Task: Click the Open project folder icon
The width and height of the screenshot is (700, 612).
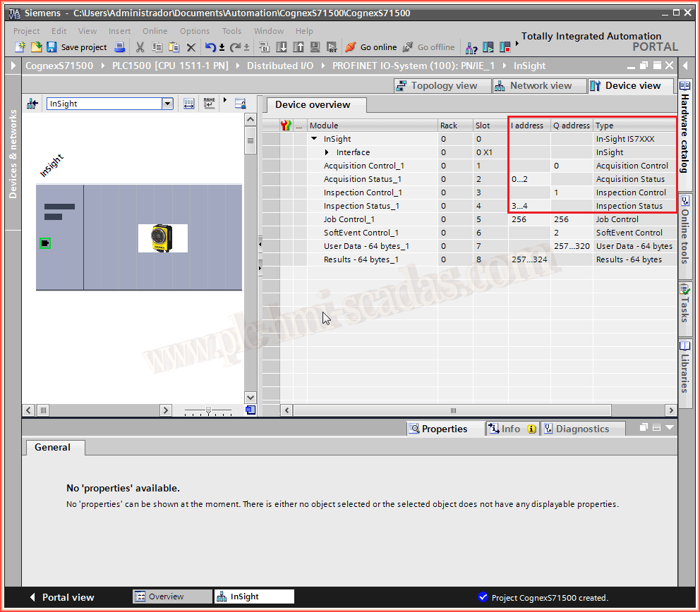Action: coord(36,47)
